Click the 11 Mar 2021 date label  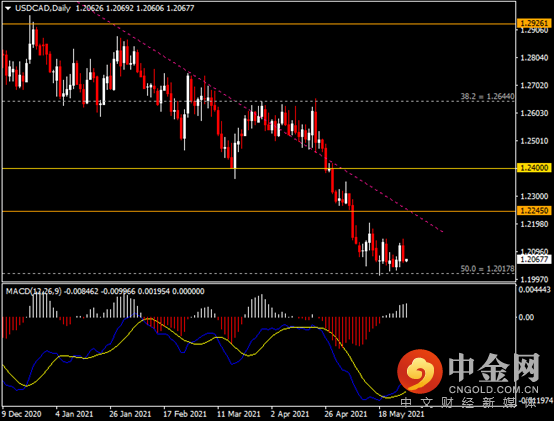coord(238,414)
